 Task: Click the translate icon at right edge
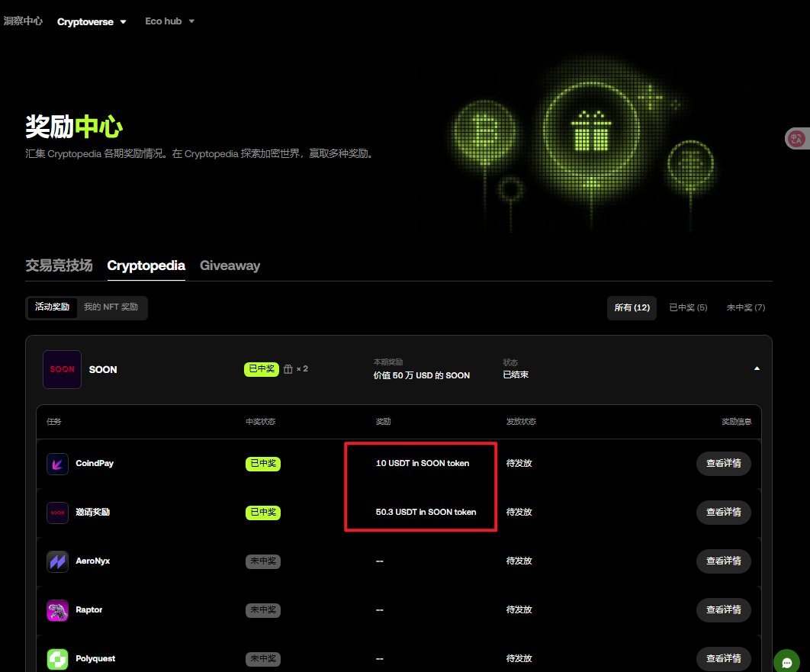pyautogui.click(x=796, y=138)
